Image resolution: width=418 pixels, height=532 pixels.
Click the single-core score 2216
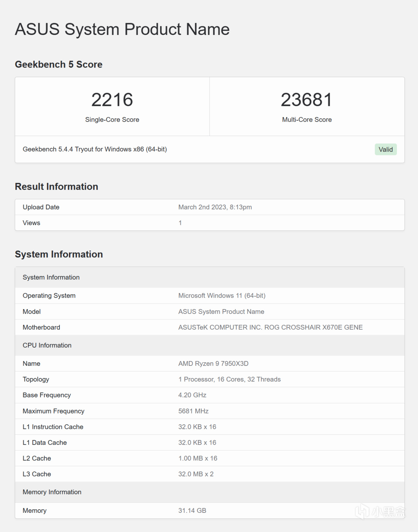[112, 100]
